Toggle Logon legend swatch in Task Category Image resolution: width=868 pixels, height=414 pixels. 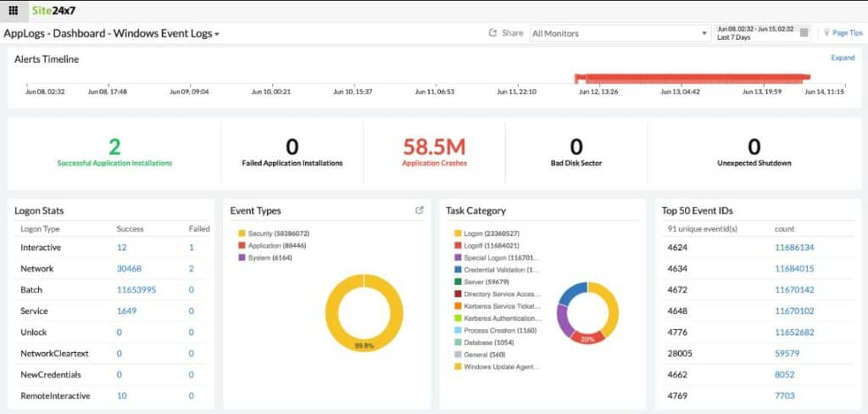pos(457,233)
